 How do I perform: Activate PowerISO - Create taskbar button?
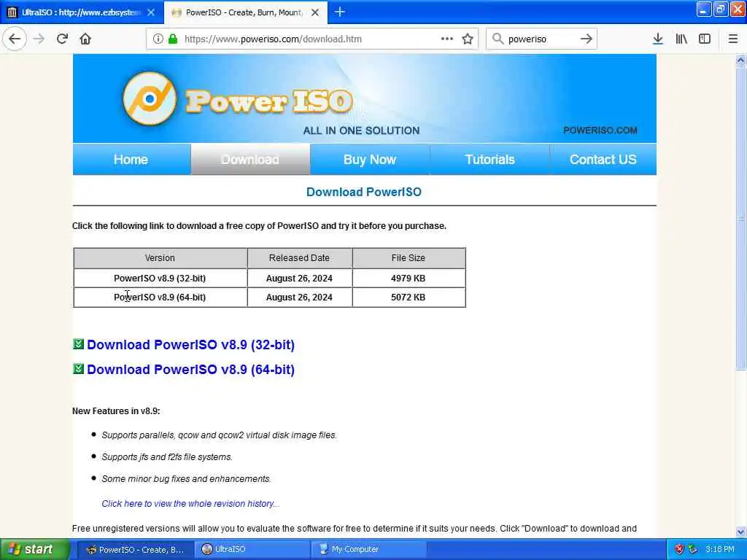[x=135, y=549]
